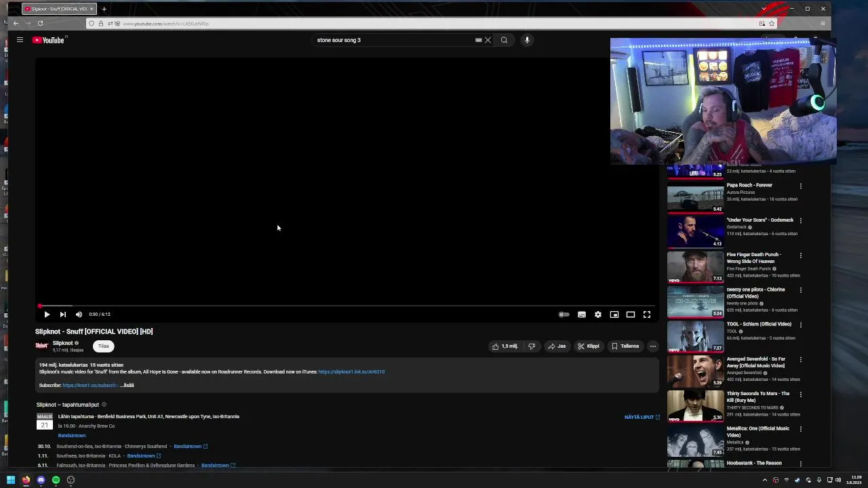Play the Slipknot Snuff video
Screen dimensions: 868x488
point(47,314)
